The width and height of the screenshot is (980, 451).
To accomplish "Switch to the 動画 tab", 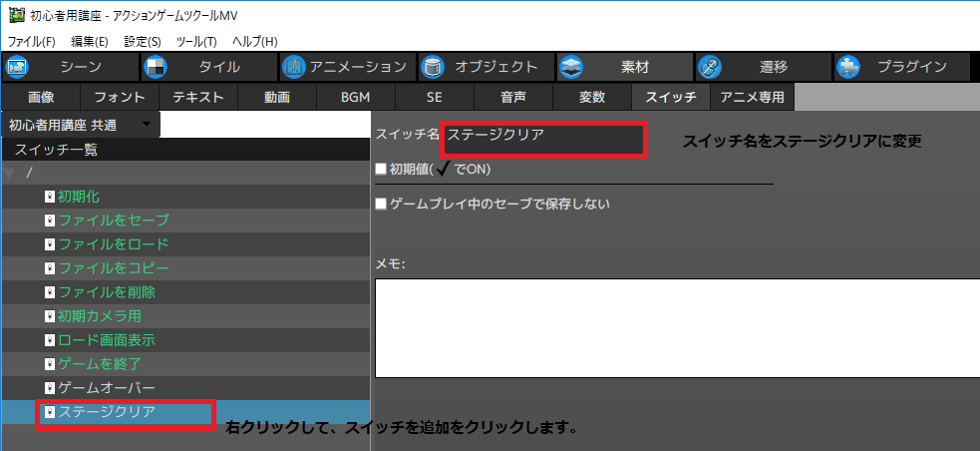I will pos(277,98).
